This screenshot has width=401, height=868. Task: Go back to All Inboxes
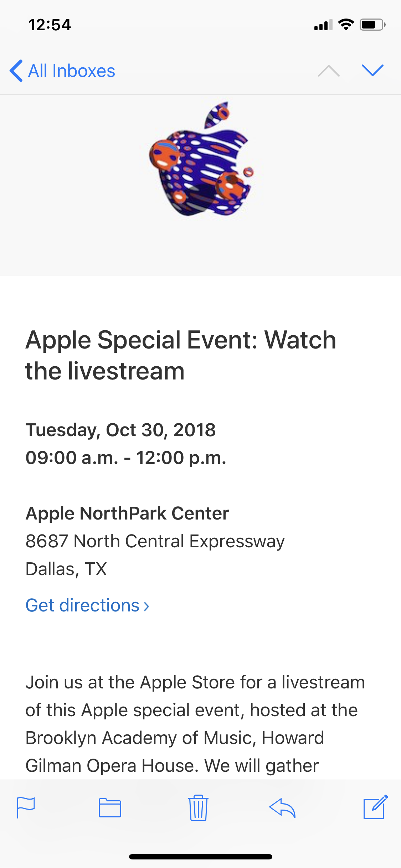coord(62,71)
